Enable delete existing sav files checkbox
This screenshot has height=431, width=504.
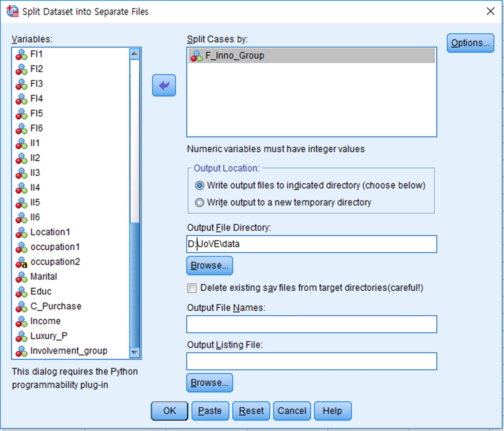point(192,288)
